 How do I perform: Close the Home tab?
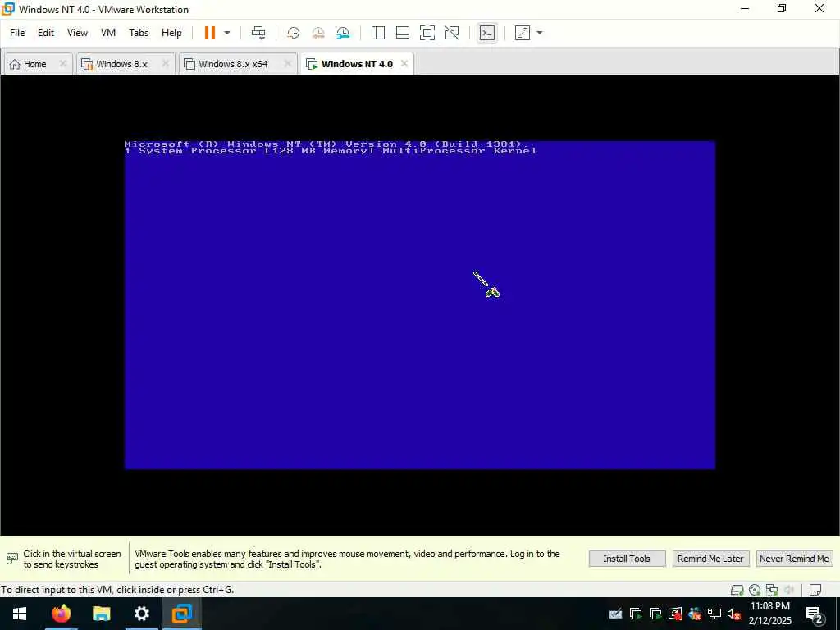(x=62, y=64)
